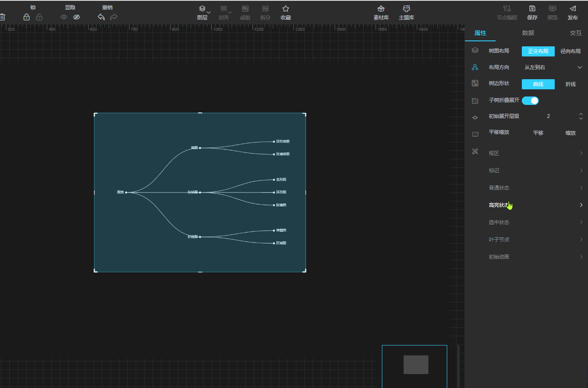The height and width of the screenshot is (388, 588).
Task: Click the tools icon beside 视区
Action: tap(475, 152)
